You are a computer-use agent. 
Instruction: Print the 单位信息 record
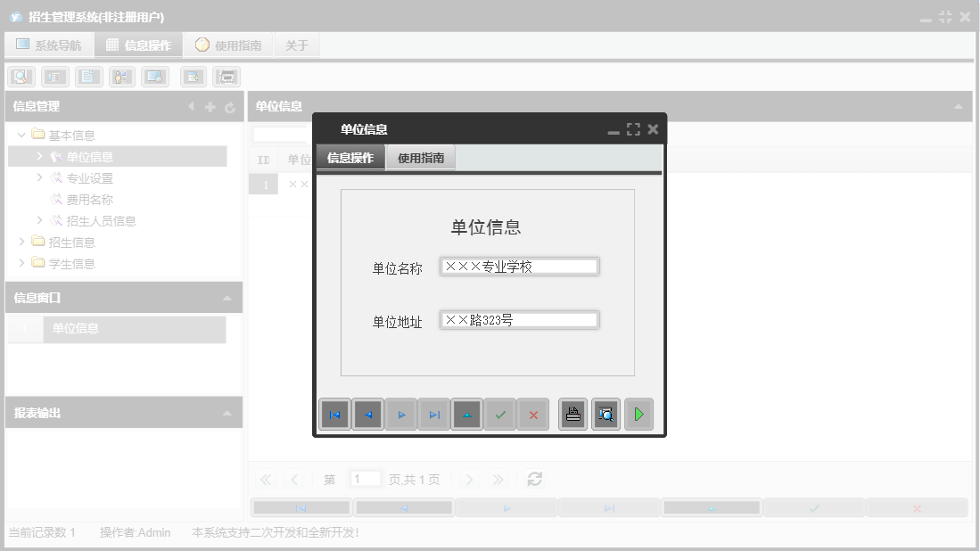click(572, 414)
